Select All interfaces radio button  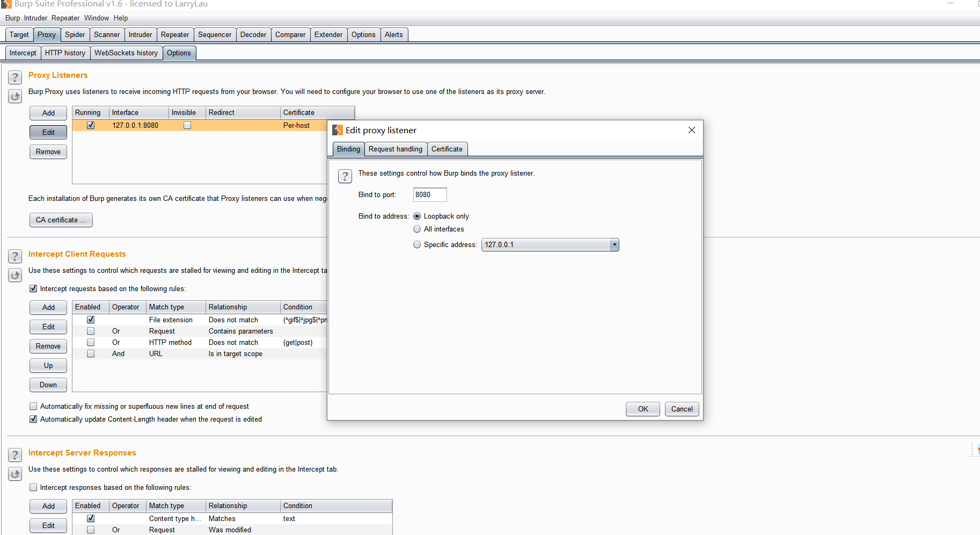(417, 229)
